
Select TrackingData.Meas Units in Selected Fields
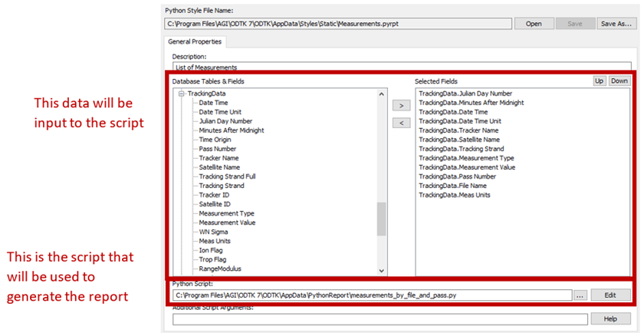click(454, 195)
